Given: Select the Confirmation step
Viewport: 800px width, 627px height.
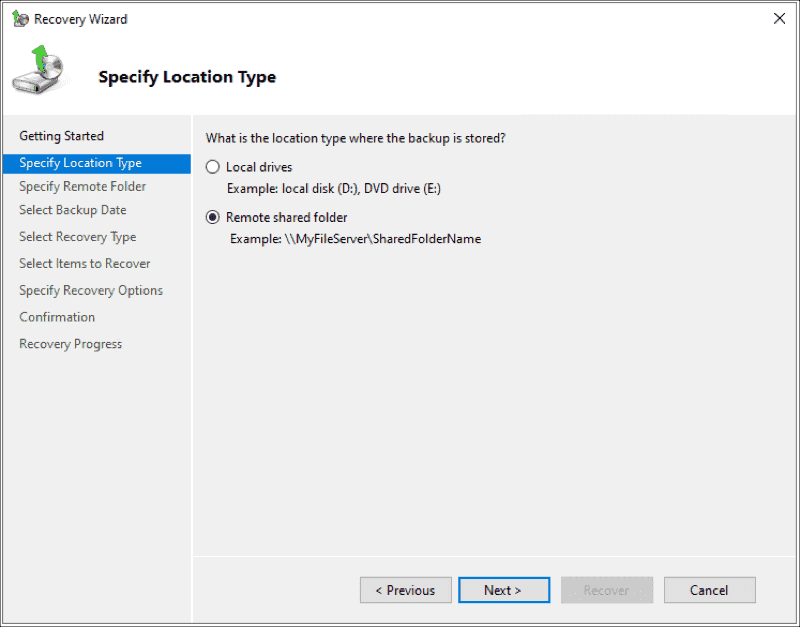Looking at the screenshot, I should (x=57, y=317).
